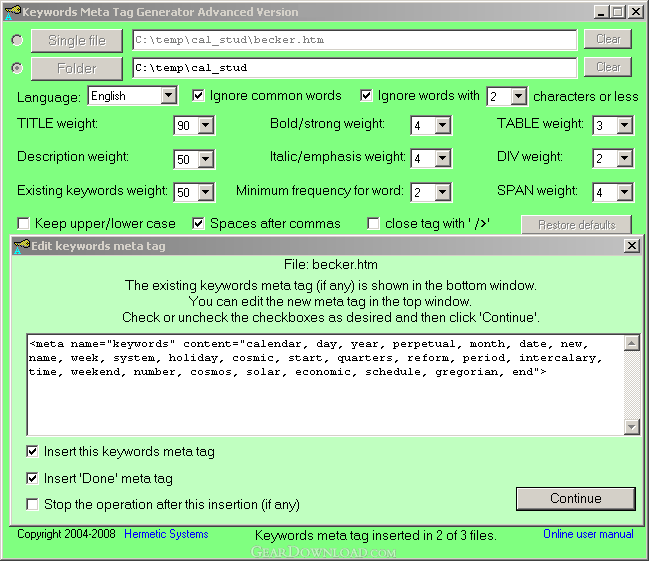
Task: Click the 'File: becker.htm' label
Action: pyautogui.click(x=331, y=265)
